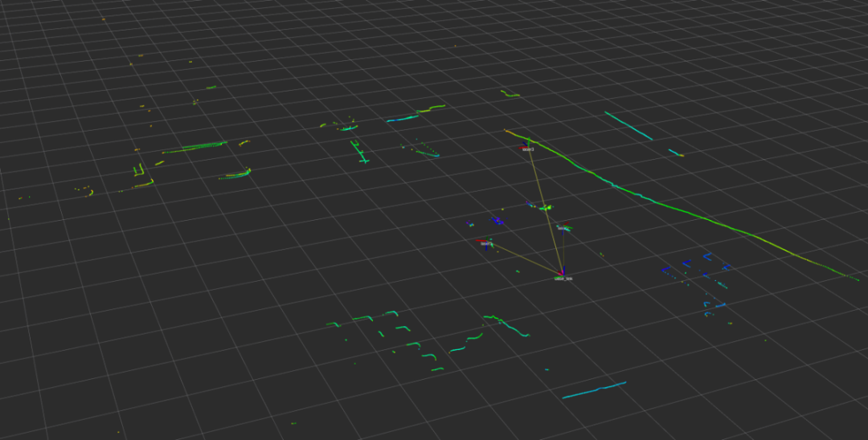868x440 pixels.
Task: Click the leftmost laser frame axes marker
Action: click(485, 242)
